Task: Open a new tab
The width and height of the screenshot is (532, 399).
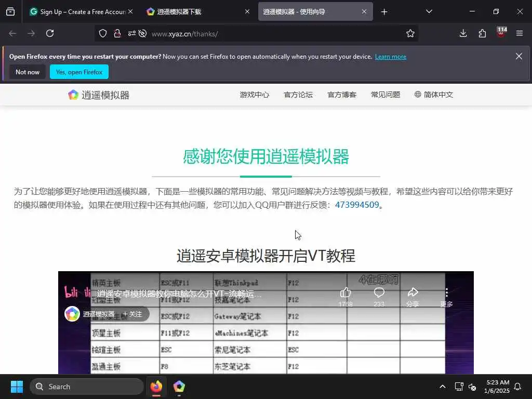Action: tap(384, 12)
